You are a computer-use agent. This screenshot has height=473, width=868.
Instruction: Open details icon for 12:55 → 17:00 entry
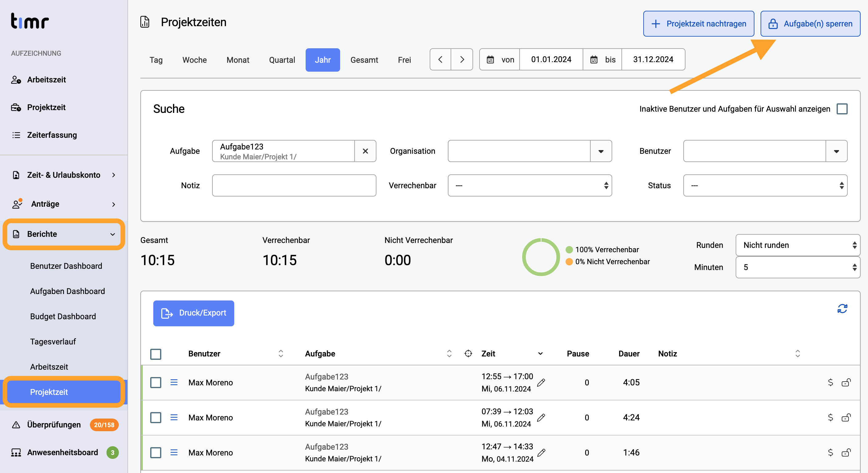point(174,383)
